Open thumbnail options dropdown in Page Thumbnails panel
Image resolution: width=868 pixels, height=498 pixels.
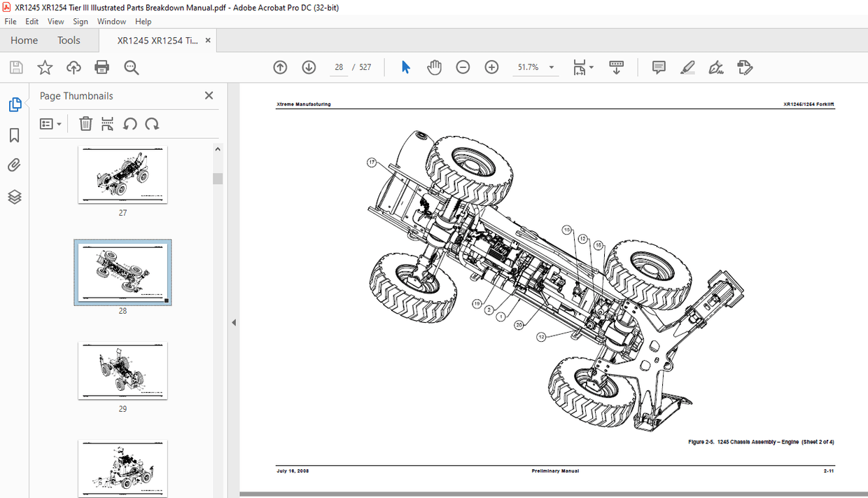click(x=49, y=124)
